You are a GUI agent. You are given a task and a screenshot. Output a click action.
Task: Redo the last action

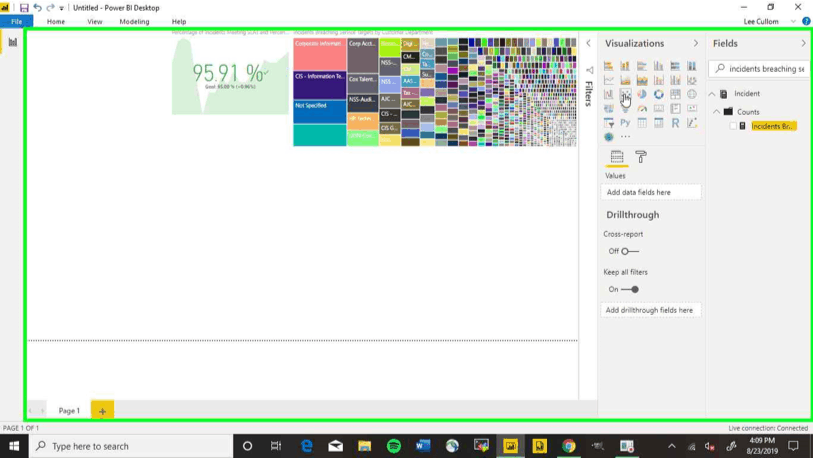[50, 8]
